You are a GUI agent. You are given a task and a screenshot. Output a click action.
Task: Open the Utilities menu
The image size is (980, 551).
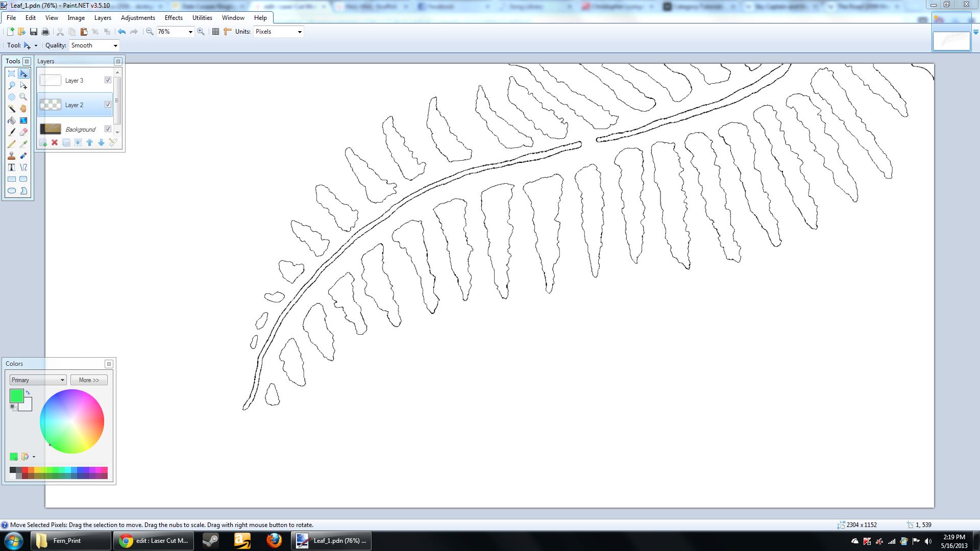click(202, 18)
